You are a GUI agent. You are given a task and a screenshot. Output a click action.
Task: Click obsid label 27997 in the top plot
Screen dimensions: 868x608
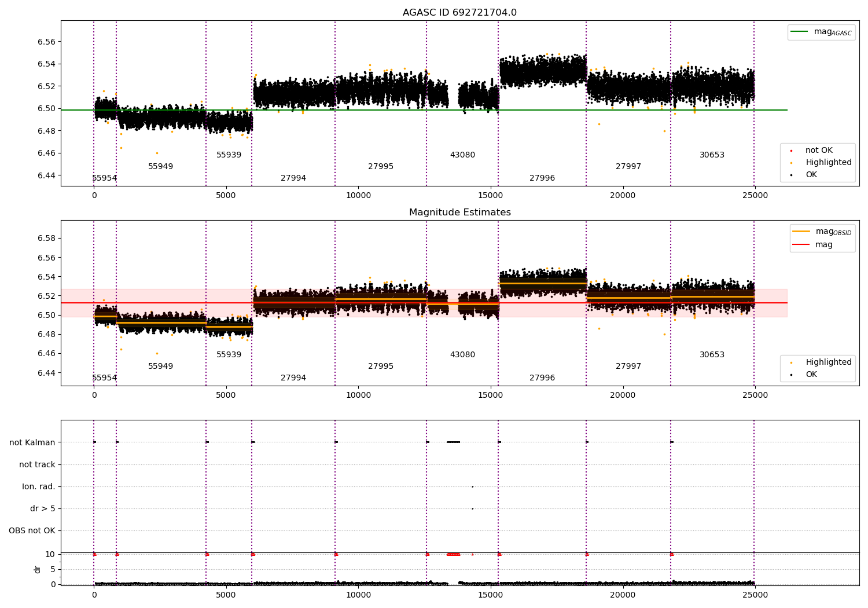(x=628, y=167)
